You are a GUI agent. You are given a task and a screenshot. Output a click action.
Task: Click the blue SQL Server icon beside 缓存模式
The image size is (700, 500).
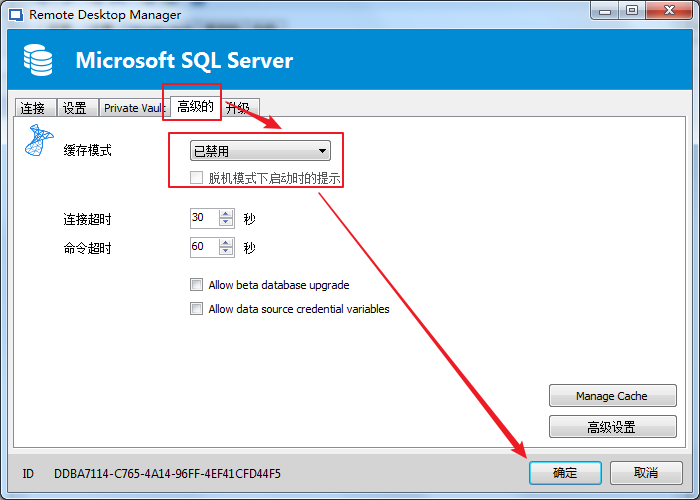(x=39, y=140)
